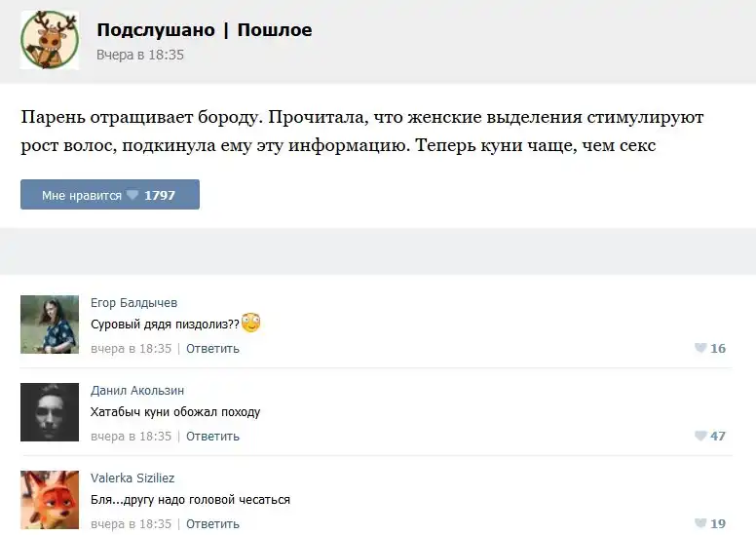Viewport: 756px width, 535px height.
Task: Open Данил Акользин's profile name link
Action: [137, 390]
